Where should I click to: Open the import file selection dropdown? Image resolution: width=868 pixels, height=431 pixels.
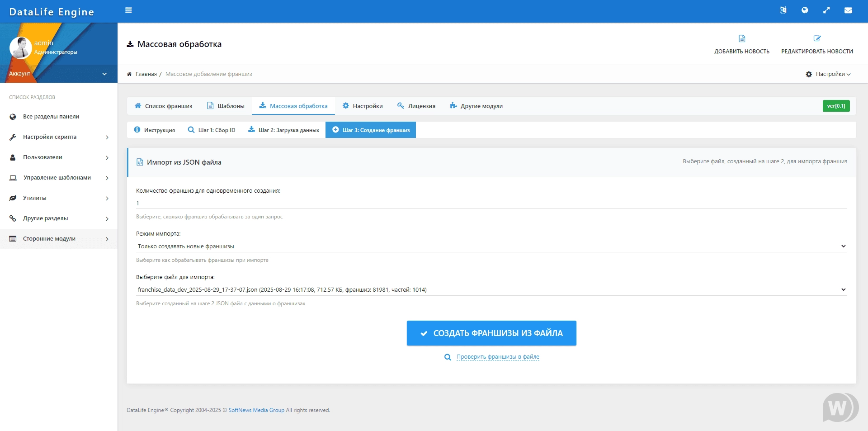pos(491,290)
